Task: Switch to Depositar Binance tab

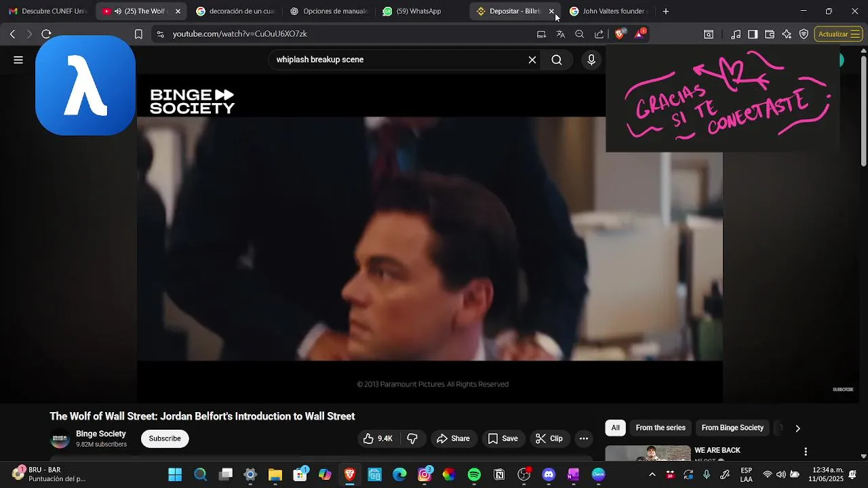Action: (x=509, y=12)
